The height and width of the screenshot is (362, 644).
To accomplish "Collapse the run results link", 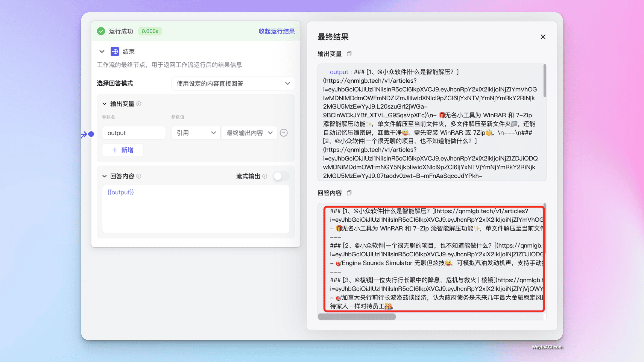I will click(x=277, y=31).
